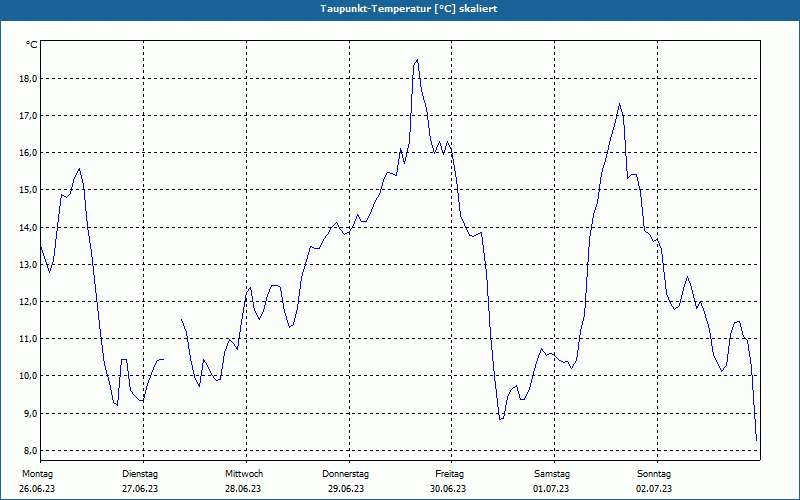Click the 01.07.23 date label
This screenshot has width=800, height=500.
pyautogui.click(x=551, y=489)
